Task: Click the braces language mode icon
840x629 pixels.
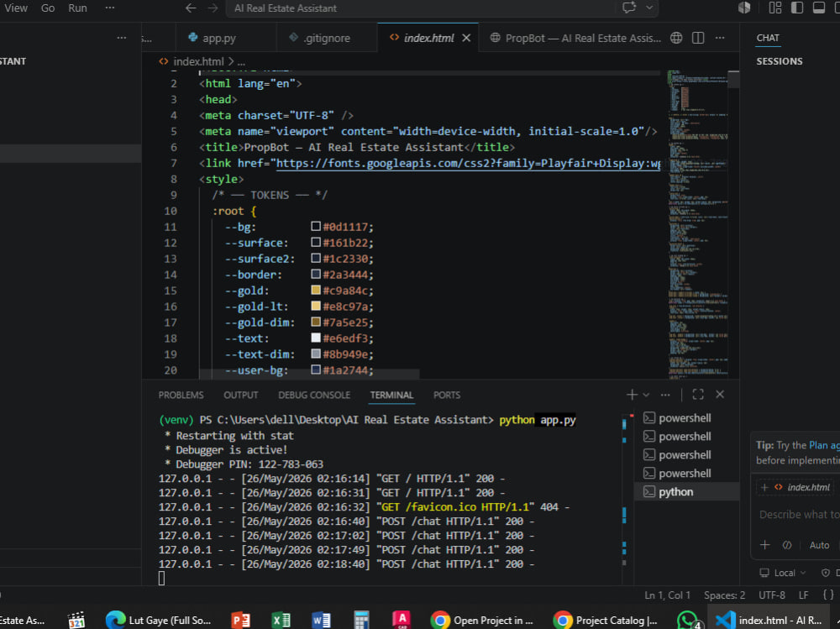Action: click(828, 595)
